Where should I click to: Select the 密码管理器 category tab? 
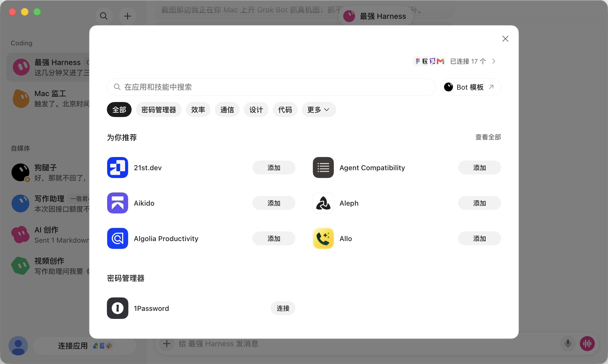pos(159,110)
